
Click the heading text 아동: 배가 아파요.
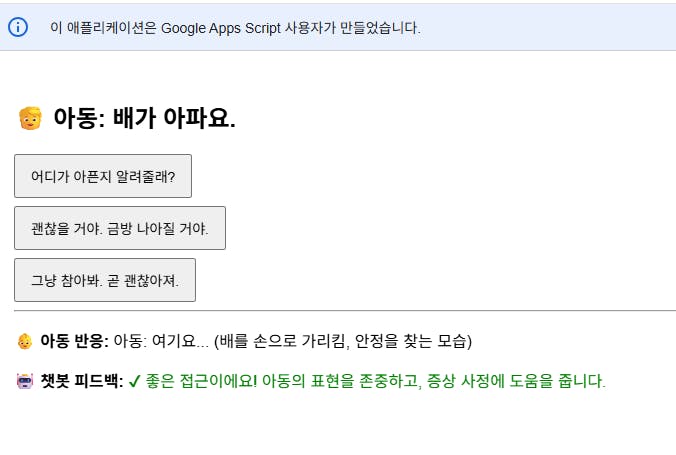pos(144,118)
